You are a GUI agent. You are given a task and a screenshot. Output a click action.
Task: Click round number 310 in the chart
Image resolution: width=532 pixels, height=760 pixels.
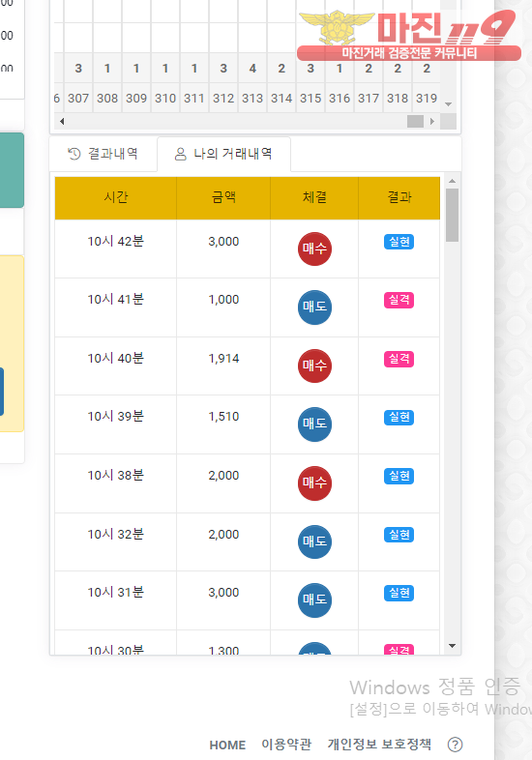click(165, 99)
